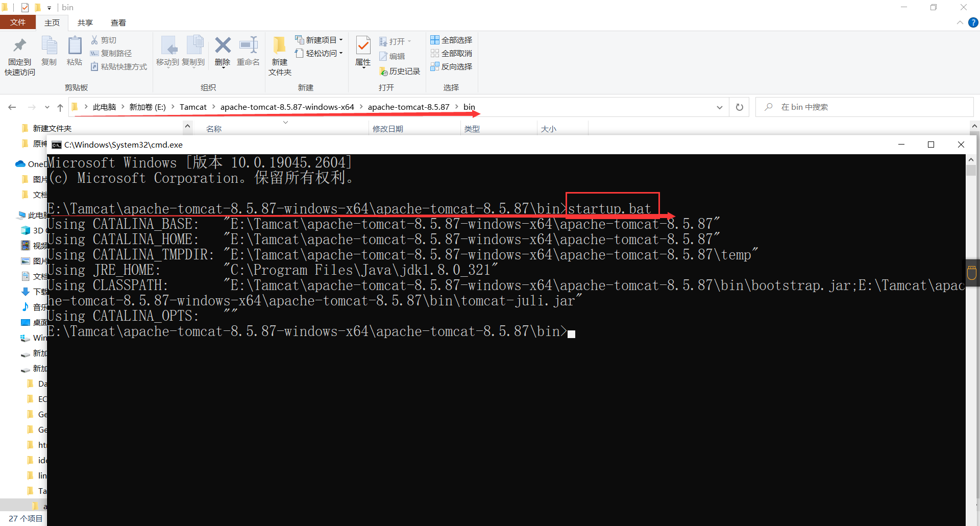Go back with the Back arrow
This screenshot has height=526, width=980.
(12, 107)
